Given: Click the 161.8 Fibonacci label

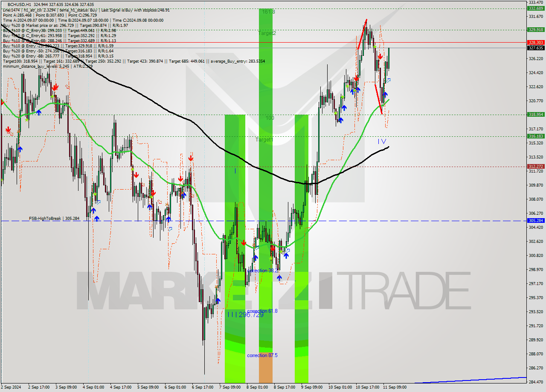Looking at the screenshot, I should pyautogui.click(x=269, y=12).
